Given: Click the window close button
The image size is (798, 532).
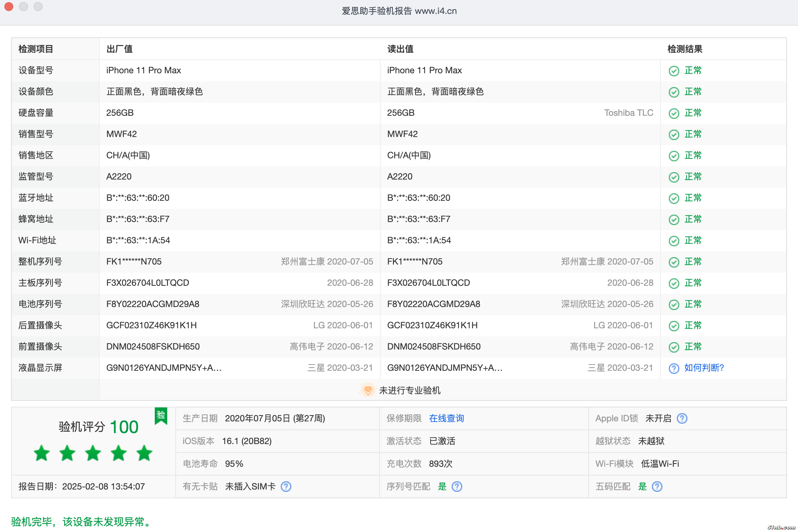Looking at the screenshot, I should tap(9, 7).
